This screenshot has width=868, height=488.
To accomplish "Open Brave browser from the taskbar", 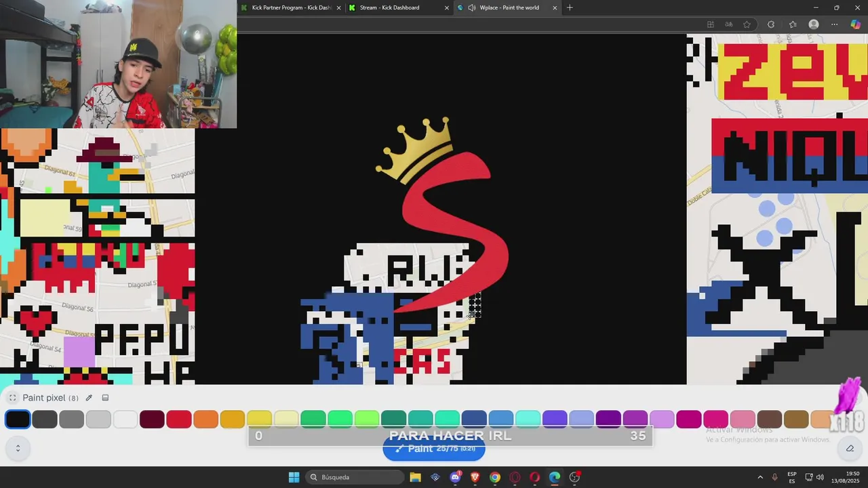I will 475,477.
